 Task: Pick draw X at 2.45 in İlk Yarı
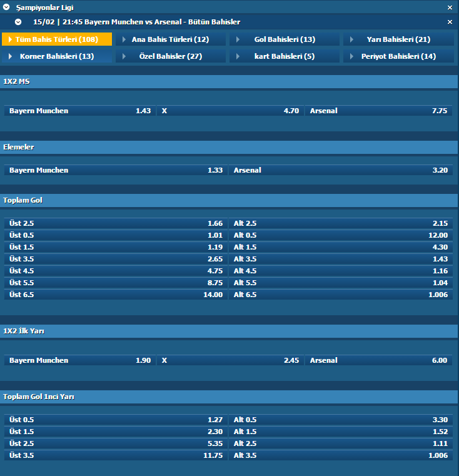(230, 360)
